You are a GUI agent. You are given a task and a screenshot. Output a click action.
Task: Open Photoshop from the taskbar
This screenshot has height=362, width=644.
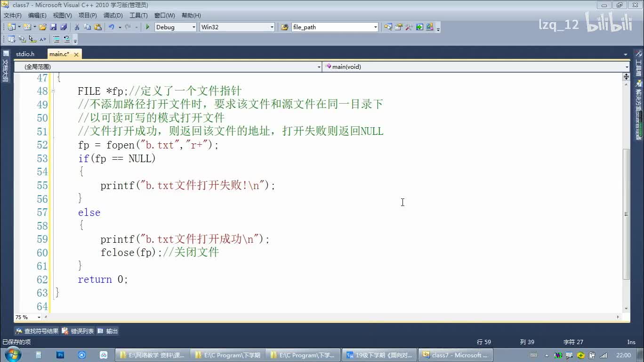pos(60,355)
